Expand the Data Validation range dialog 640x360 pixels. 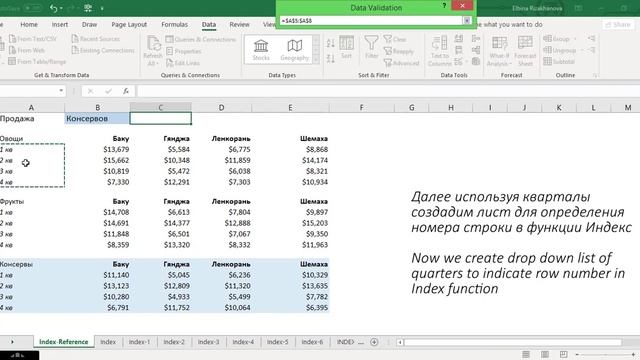point(467,20)
